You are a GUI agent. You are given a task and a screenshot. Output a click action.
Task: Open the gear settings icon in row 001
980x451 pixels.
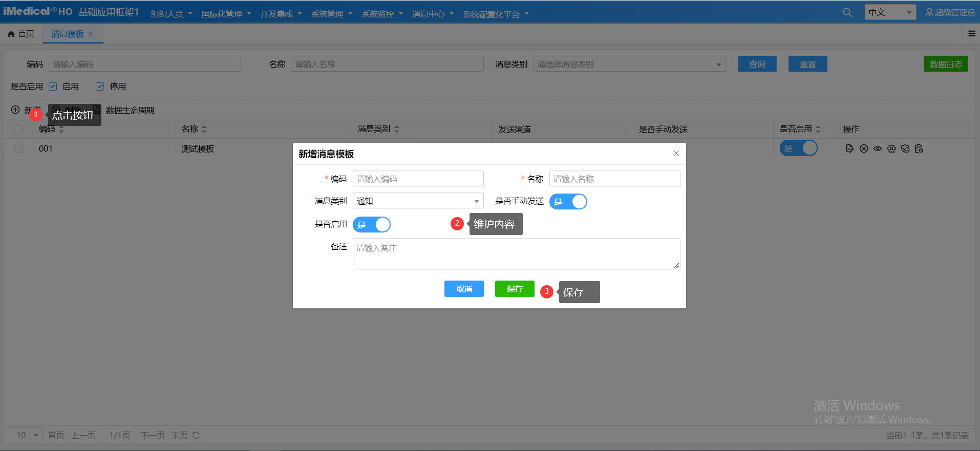[891, 148]
